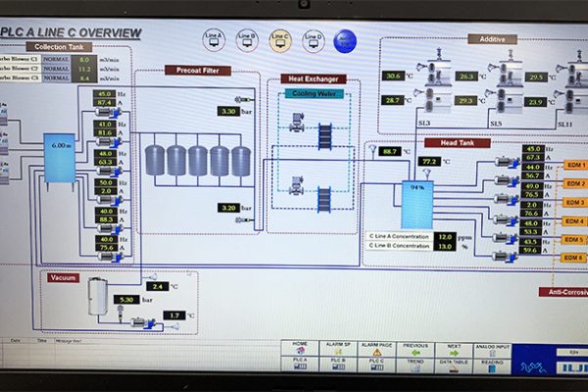Image resolution: width=588 pixels, height=392 pixels.
Task: Select the vacuum pump beside 1.7 °C
Action: 143,322
